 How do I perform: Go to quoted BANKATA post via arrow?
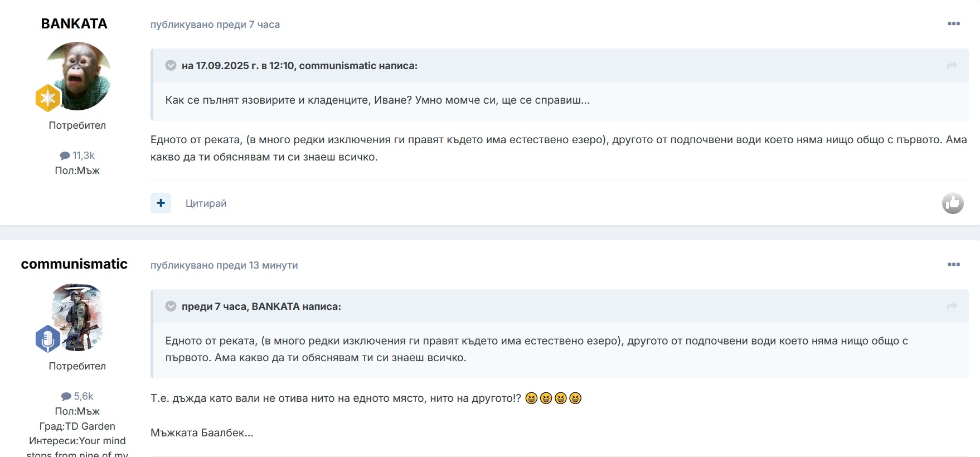pyautogui.click(x=952, y=307)
